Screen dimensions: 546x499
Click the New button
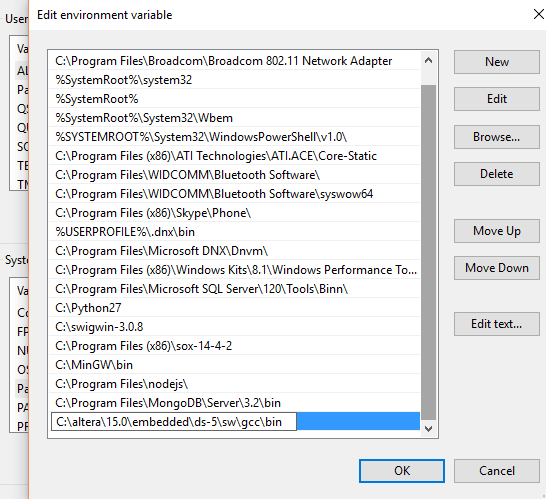[497, 62]
